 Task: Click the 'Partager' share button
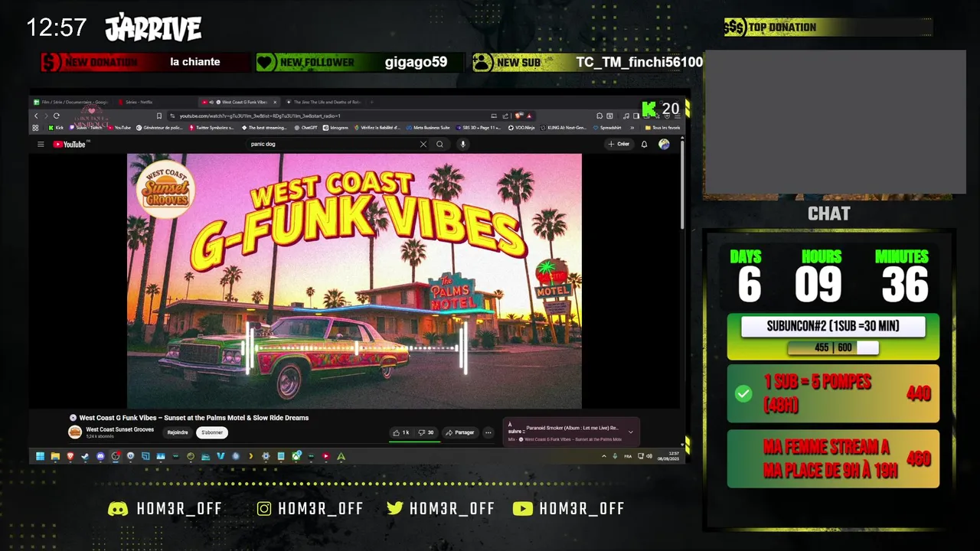pos(459,432)
